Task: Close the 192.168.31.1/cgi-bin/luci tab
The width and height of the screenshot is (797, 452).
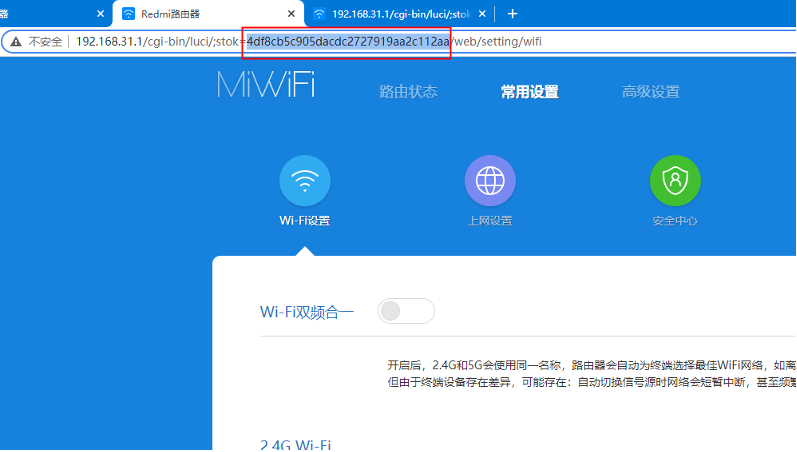Action: (482, 14)
